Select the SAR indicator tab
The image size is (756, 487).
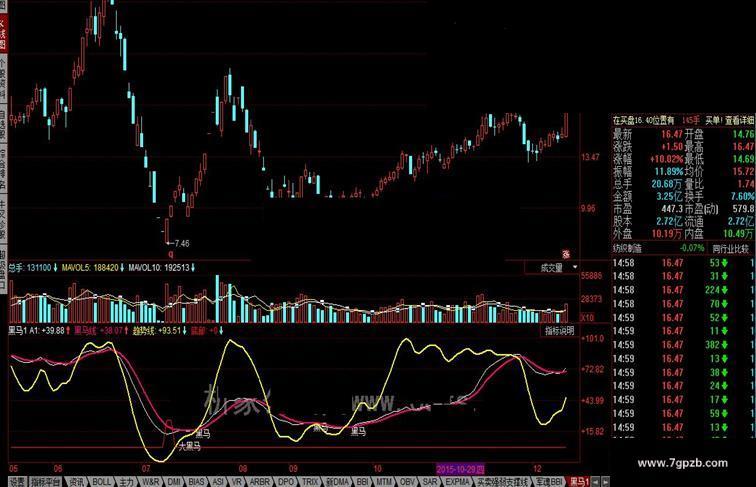click(430, 481)
